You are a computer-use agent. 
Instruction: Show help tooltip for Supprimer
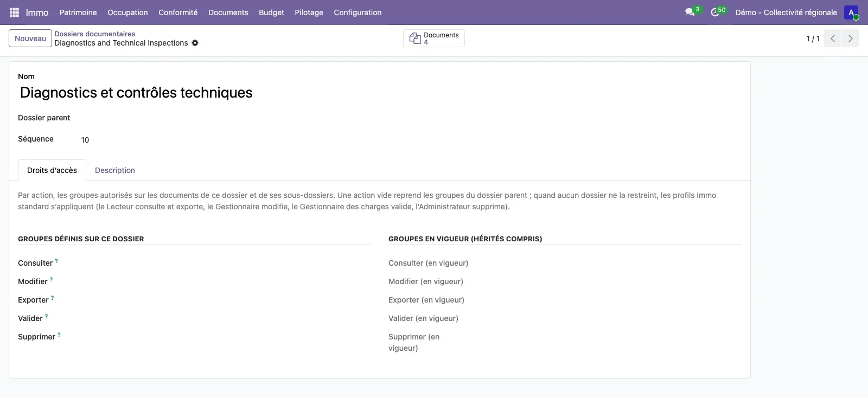(x=59, y=335)
